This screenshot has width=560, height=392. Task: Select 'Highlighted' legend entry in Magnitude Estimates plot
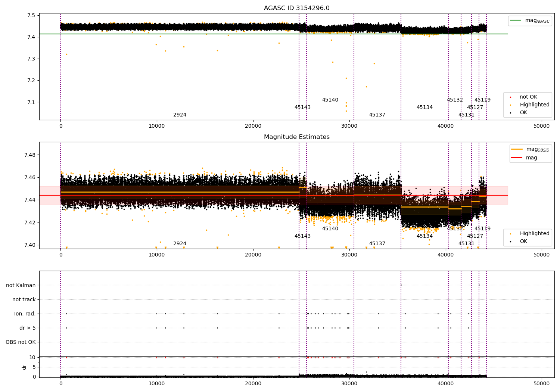[534, 234]
